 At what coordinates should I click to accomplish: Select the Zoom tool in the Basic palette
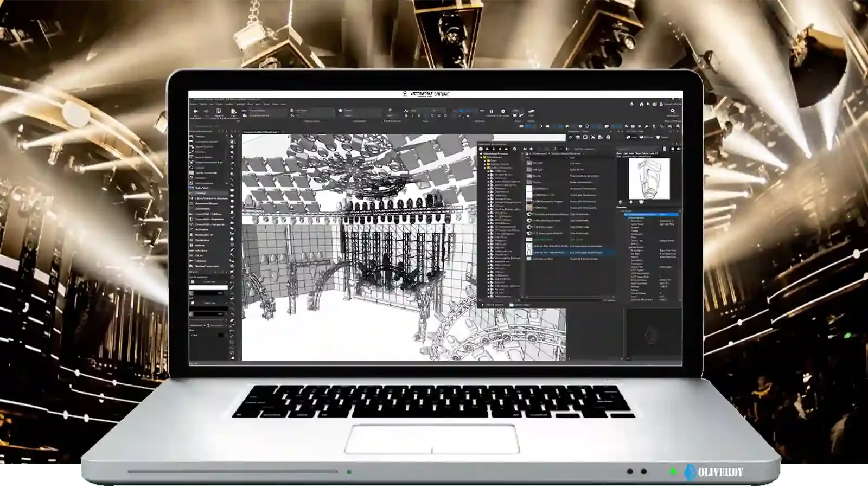click(x=232, y=152)
